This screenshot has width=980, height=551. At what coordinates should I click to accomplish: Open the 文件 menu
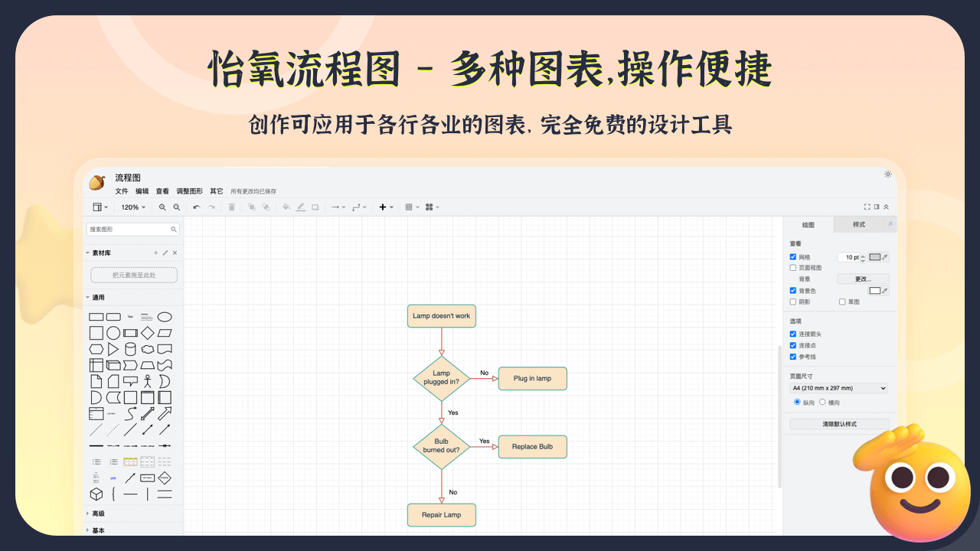[x=120, y=191]
